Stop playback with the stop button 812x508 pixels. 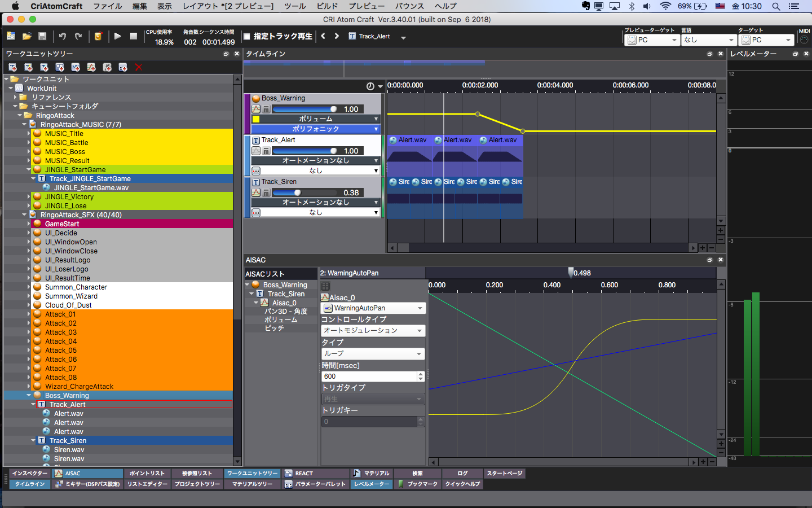pos(134,36)
